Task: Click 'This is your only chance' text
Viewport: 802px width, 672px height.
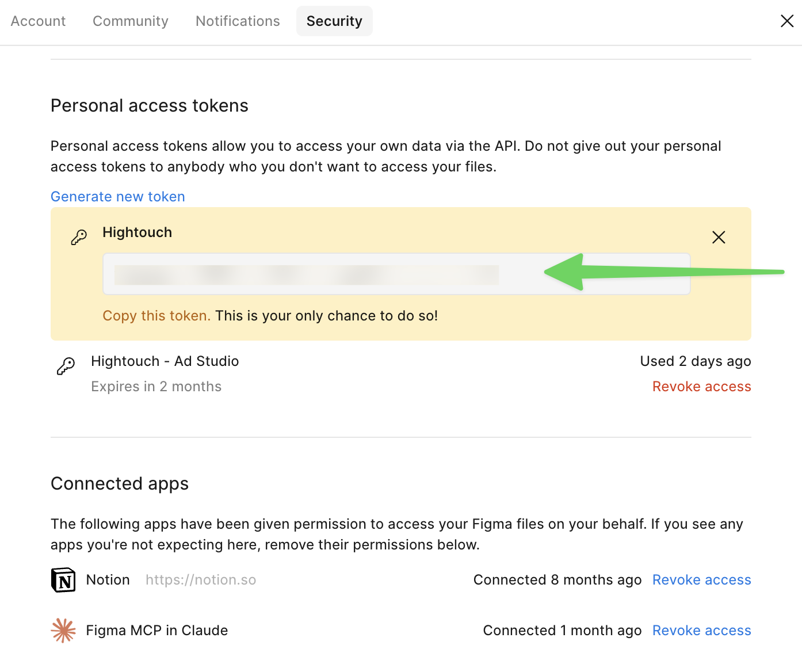Action: click(327, 316)
